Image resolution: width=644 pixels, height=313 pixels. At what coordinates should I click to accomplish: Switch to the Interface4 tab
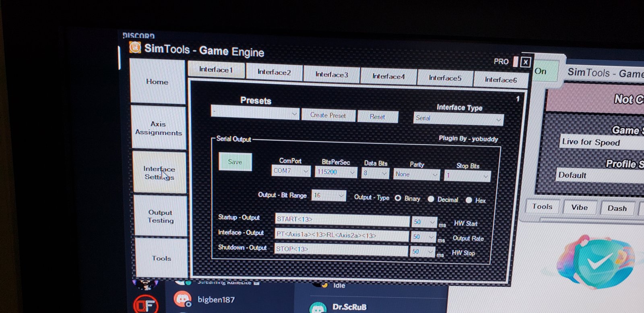[x=388, y=77]
